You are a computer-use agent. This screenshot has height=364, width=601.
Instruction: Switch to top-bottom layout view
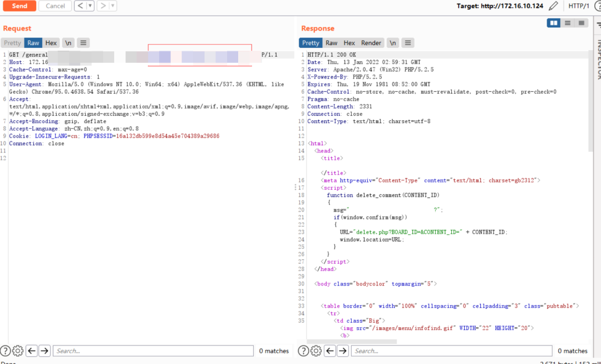[x=568, y=23]
